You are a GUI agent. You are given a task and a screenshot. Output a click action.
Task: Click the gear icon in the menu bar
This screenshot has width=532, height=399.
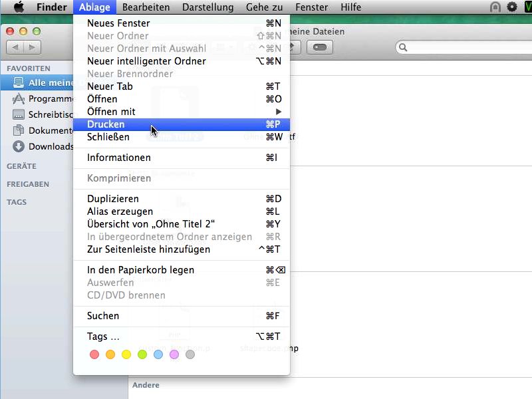pyautogui.click(x=512, y=7)
